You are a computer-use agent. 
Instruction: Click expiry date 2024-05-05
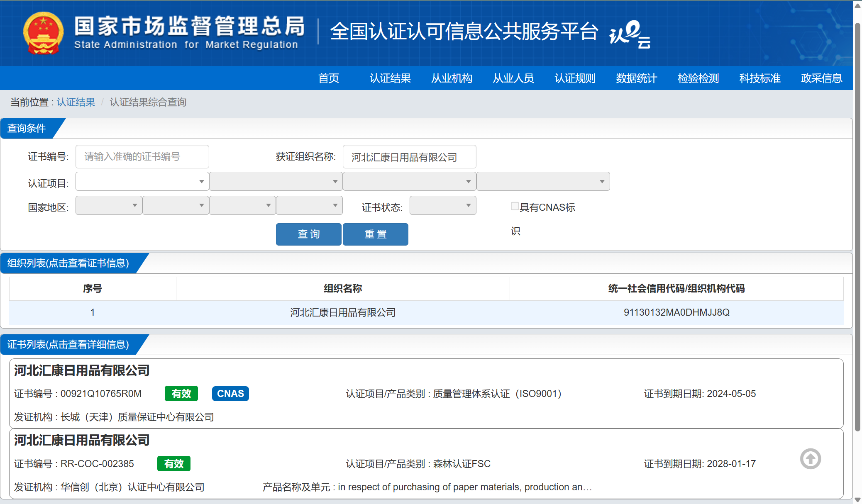(x=731, y=394)
